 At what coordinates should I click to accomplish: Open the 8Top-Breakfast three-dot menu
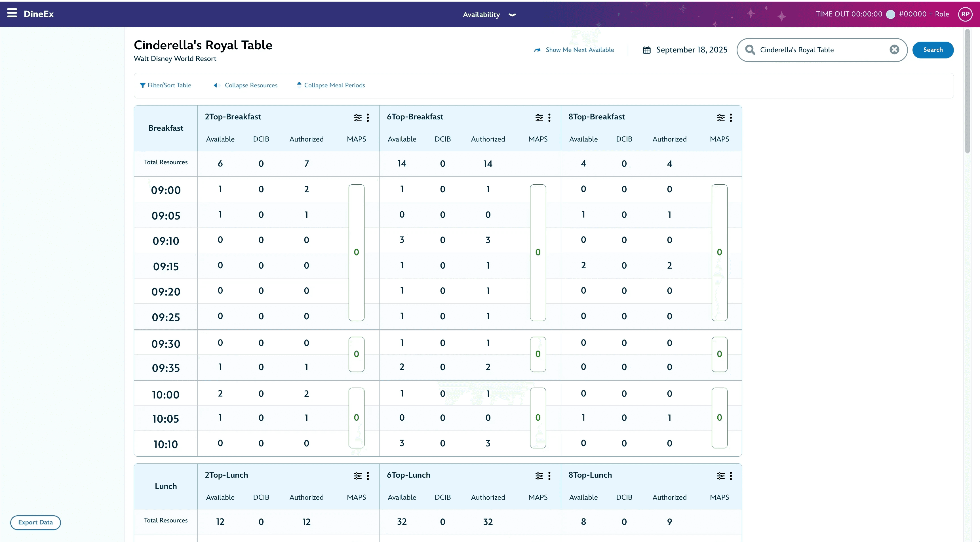[731, 117]
